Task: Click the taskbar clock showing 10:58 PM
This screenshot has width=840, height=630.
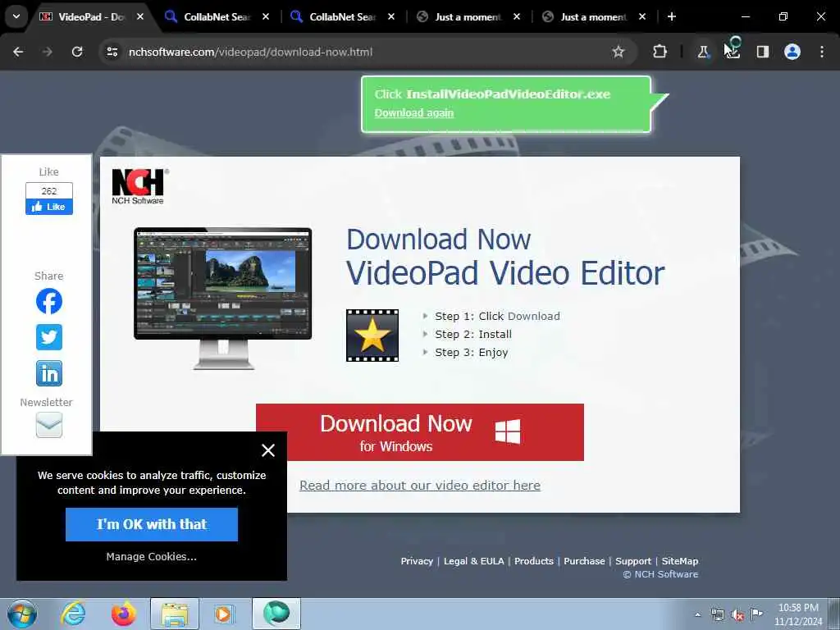Action: coord(798,614)
